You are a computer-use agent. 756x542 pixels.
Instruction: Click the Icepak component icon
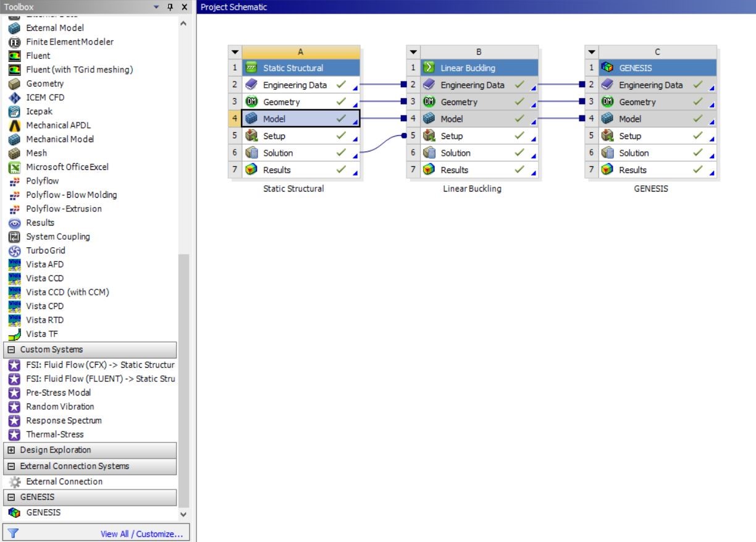(x=14, y=111)
